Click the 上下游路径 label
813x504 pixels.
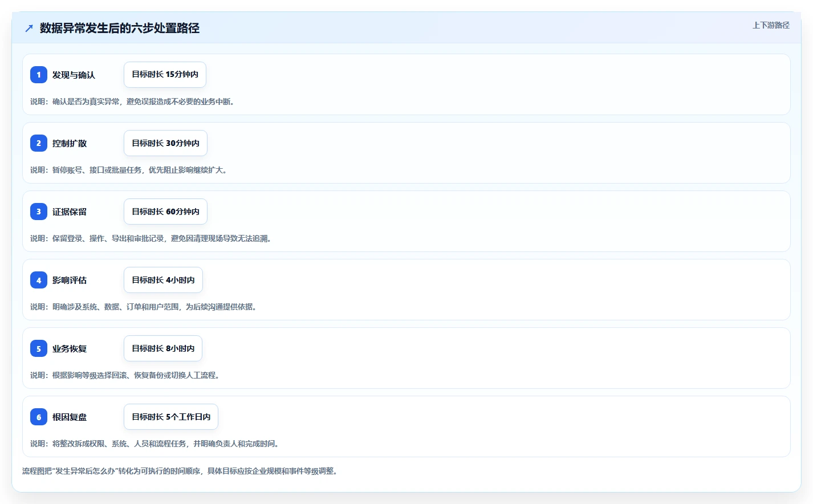pos(771,25)
